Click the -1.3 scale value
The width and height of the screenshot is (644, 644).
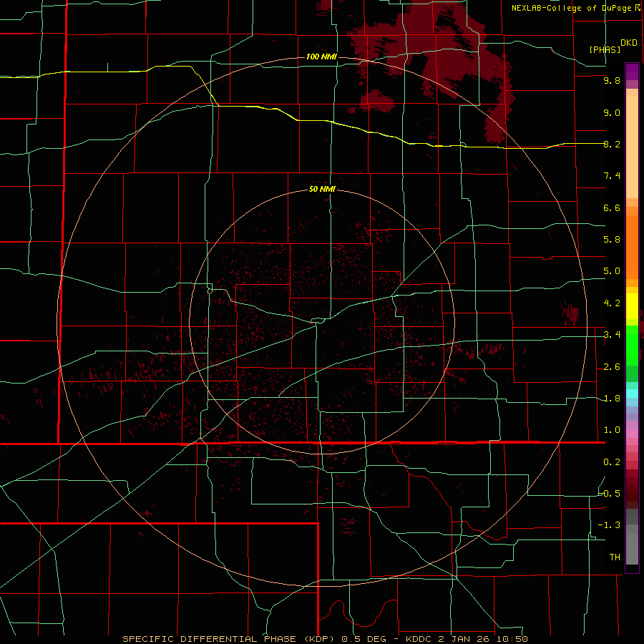pos(610,525)
